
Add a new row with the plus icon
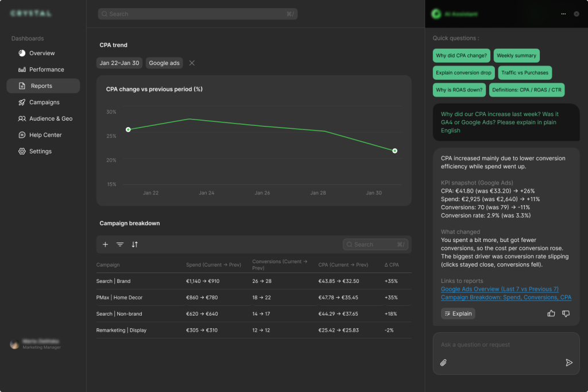(105, 244)
